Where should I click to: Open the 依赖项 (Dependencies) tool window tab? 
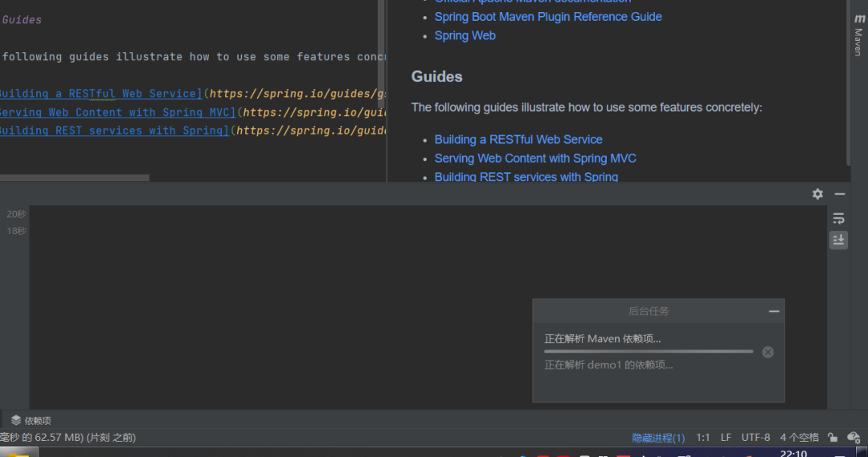(x=31, y=421)
